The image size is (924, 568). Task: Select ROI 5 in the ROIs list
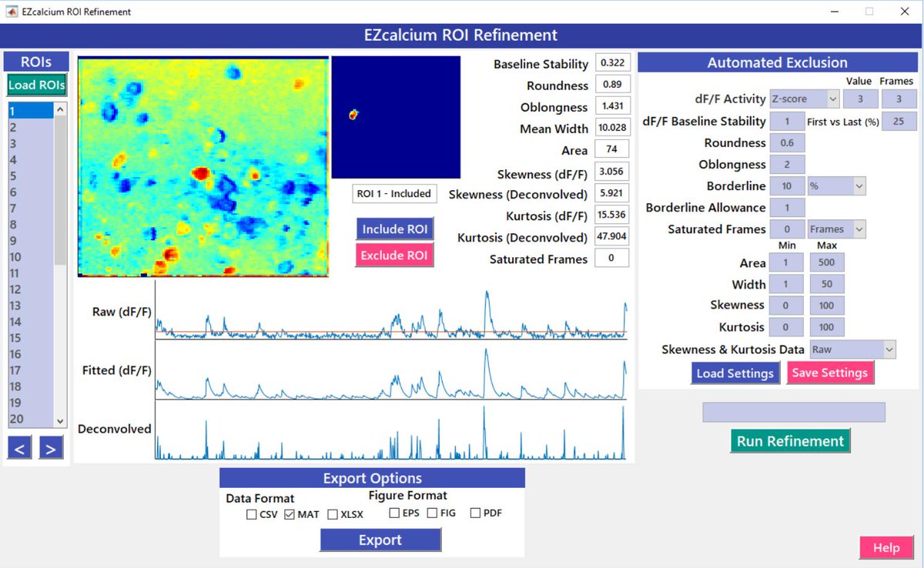point(31,175)
